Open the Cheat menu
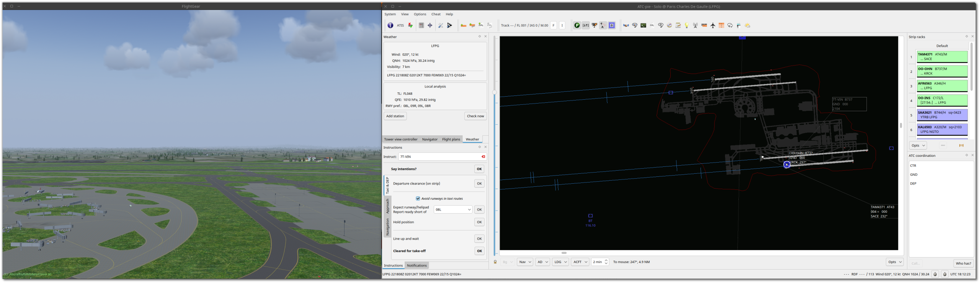Image resolution: width=980 pixels, height=283 pixels. pyautogui.click(x=436, y=14)
